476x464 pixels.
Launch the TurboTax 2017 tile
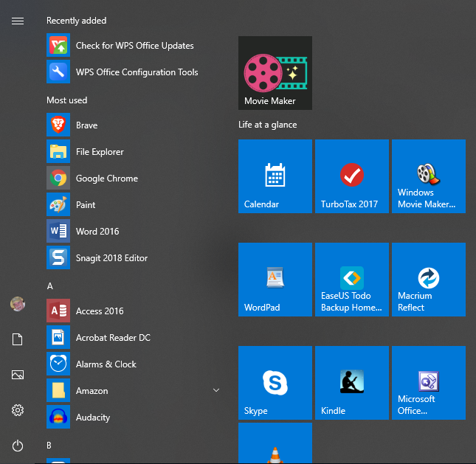tap(352, 176)
